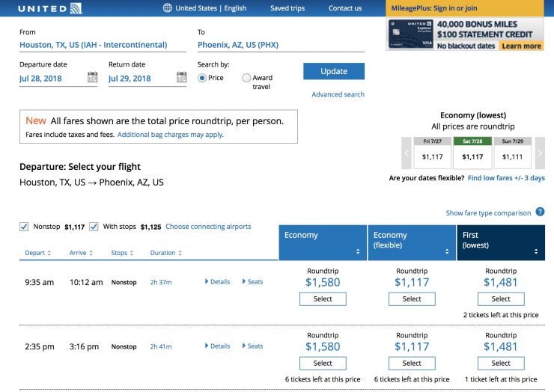The image size is (554, 392).
Task: Click the globe language icon
Action: pos(168,8)
